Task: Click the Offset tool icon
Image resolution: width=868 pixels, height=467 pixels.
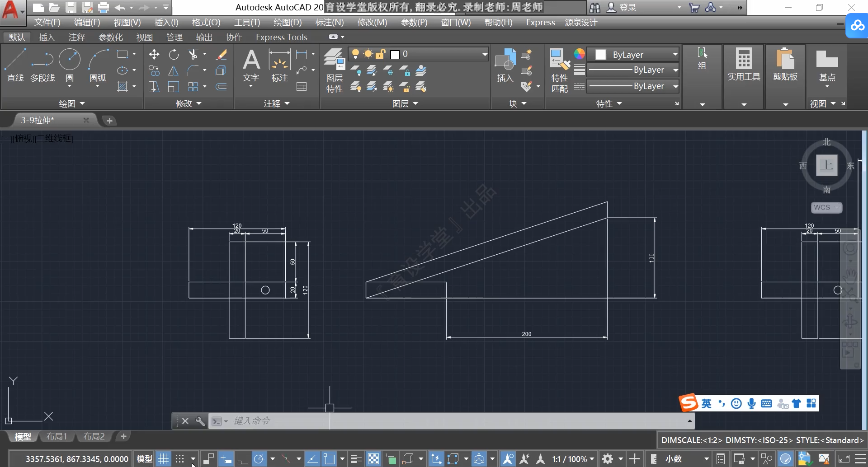Action: [x=222, y=87]
